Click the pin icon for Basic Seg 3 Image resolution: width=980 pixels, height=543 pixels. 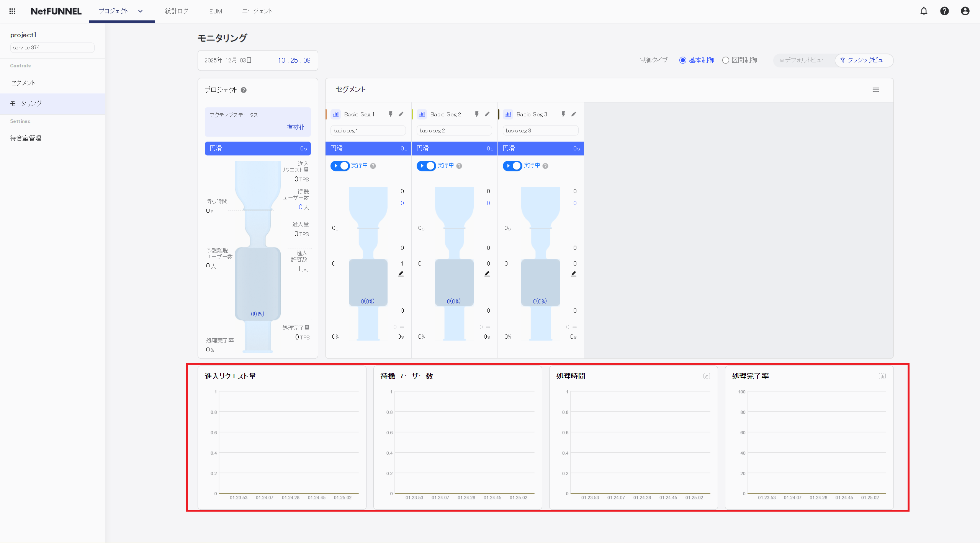[563, 114]
